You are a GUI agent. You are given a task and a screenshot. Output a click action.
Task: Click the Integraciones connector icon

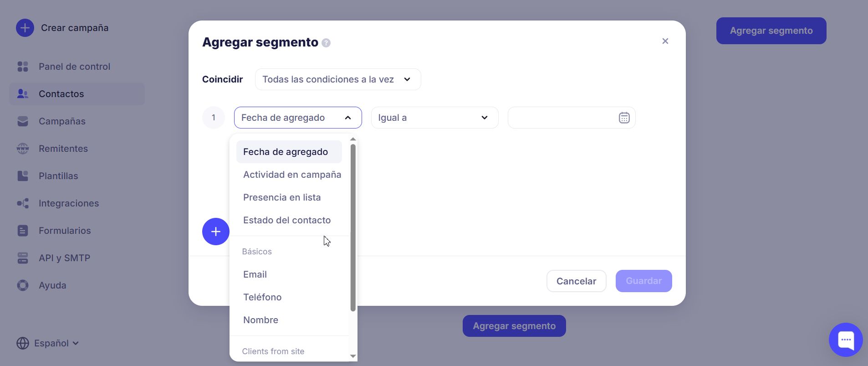coord(22,203)
